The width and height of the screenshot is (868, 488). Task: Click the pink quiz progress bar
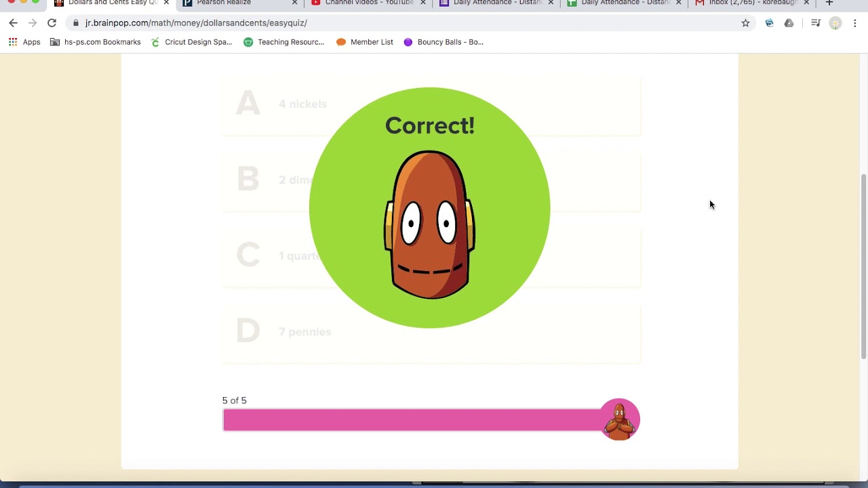pos(411,420)
